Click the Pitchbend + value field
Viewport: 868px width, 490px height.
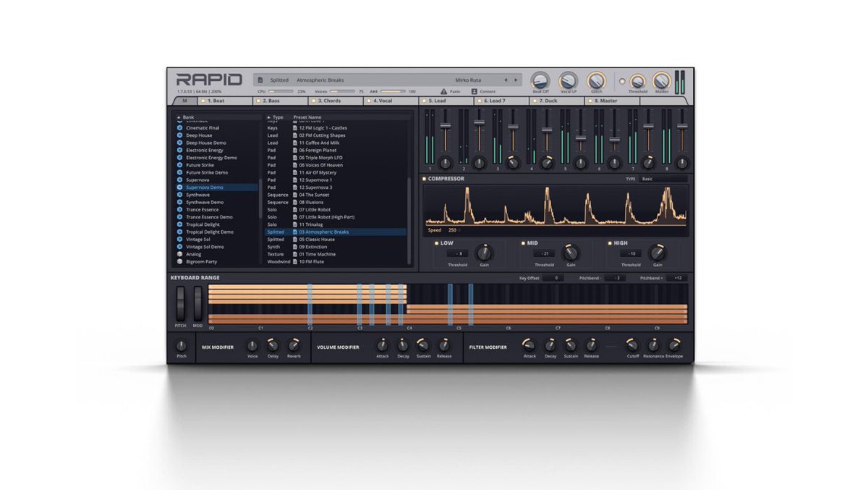(677, 278)
